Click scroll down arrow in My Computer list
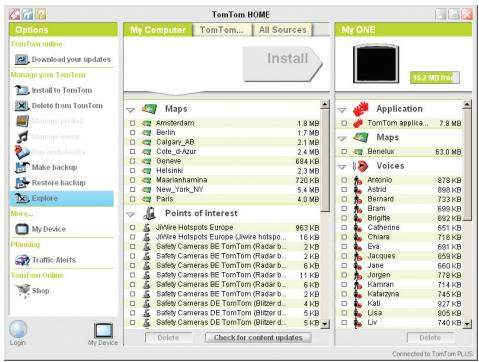 tap(325, 323)
